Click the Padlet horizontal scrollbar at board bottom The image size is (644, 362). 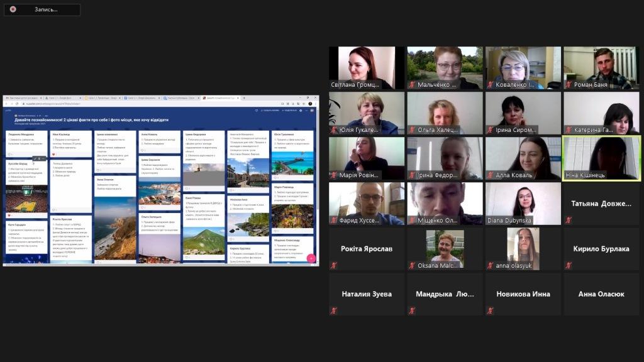(159, 265)
